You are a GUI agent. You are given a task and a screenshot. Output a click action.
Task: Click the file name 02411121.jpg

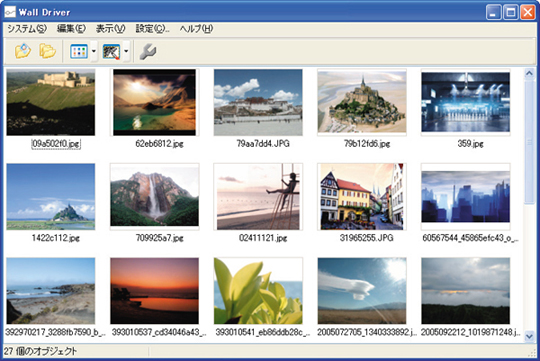point(263,238)
